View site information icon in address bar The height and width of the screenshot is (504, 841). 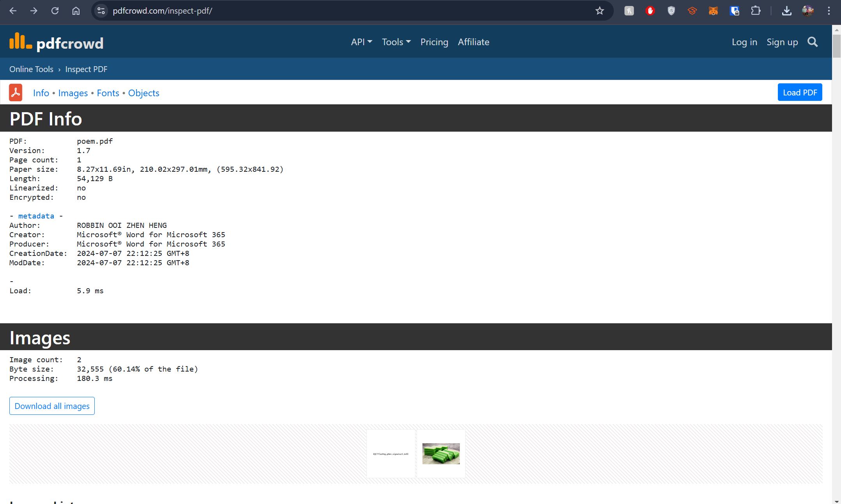pos(101,11)
